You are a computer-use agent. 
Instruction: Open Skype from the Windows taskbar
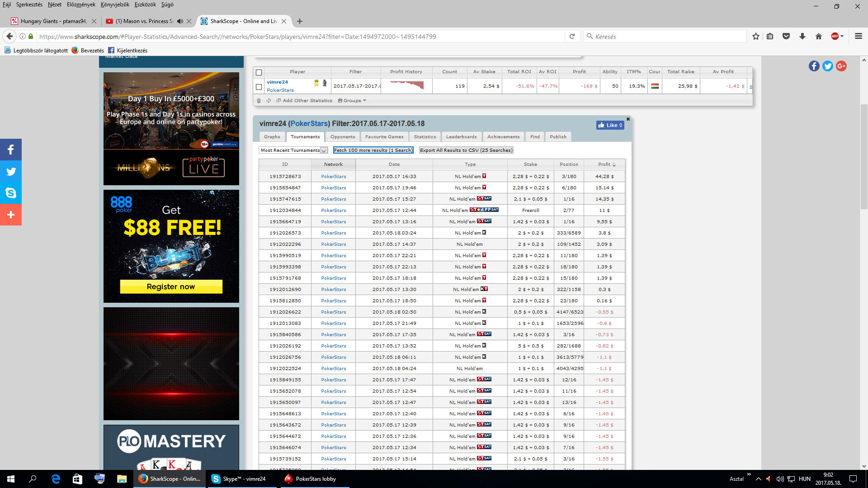241,479
